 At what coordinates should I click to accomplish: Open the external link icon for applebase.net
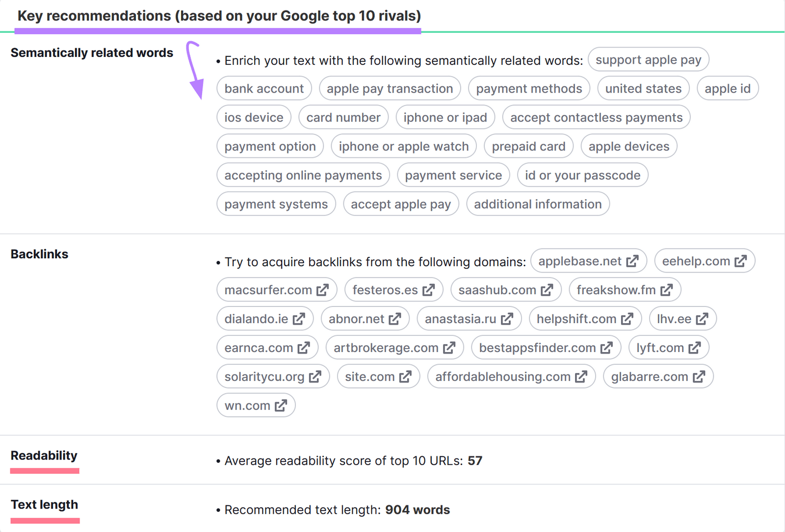[x=633, y=261]
